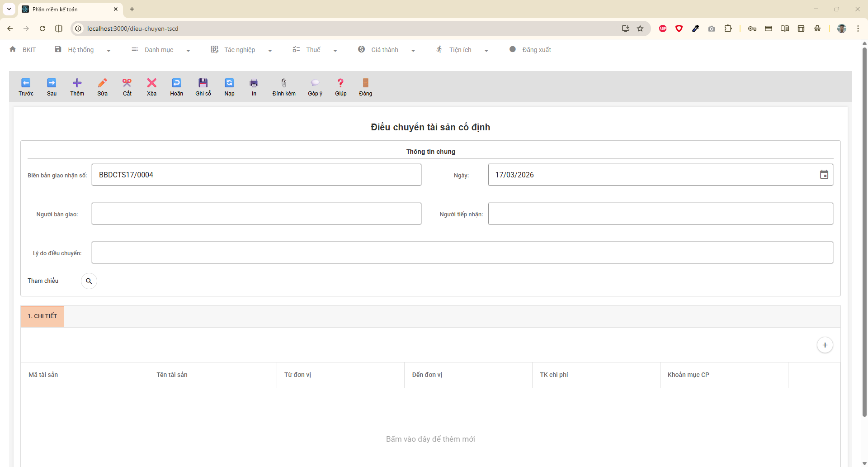Click the In printer icon
The width and height of the screenshot is (868, 467).
tap(254, 83)
